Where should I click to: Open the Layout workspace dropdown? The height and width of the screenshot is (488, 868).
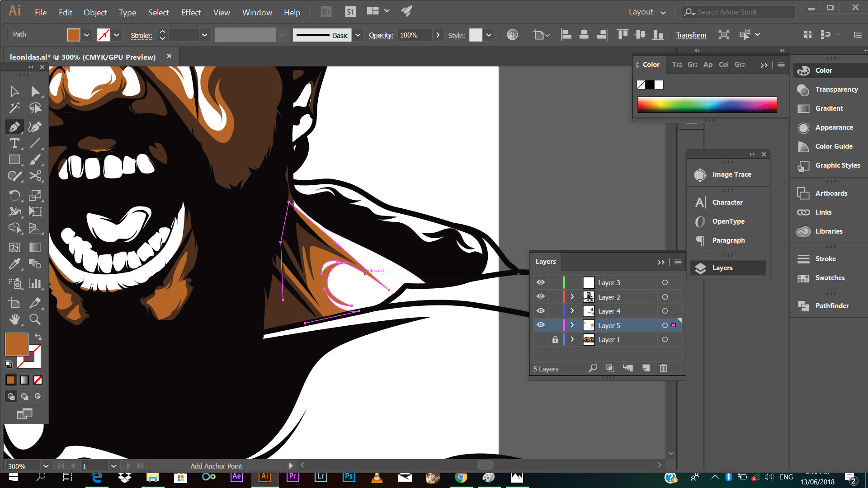coord(647,12)
